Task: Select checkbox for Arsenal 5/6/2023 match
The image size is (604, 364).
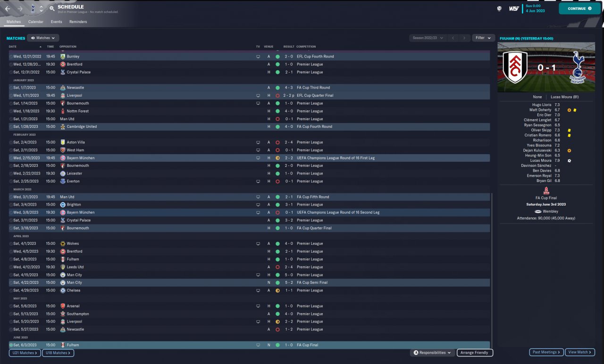Action: point(11,306)
